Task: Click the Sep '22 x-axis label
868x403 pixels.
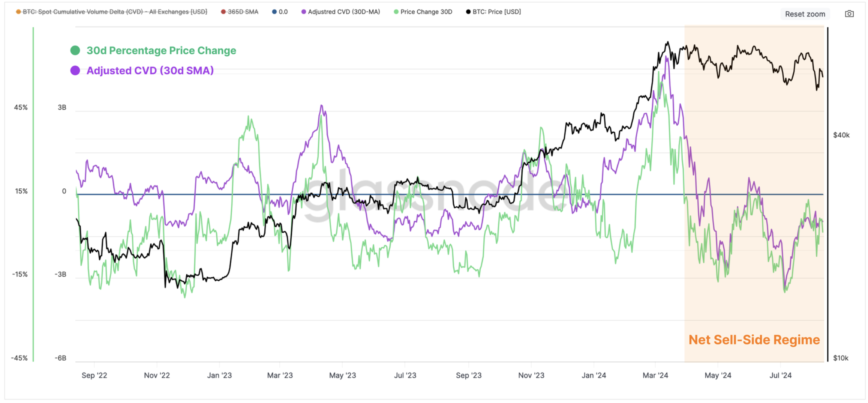Action: pyautogui.click(x=94, y=375)
